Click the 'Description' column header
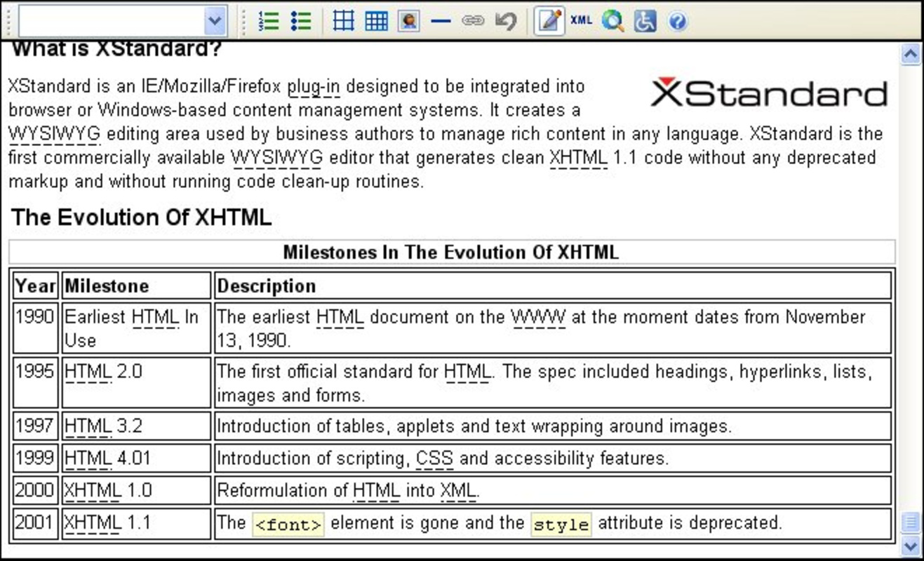Image resolution: width=924 pixels, height=561 pixels. coord(553,286)
